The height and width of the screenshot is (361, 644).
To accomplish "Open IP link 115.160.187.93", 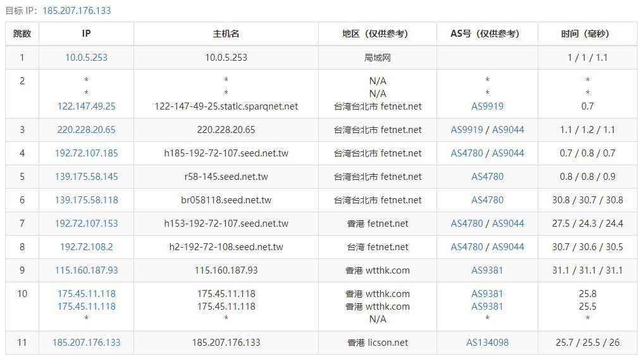I will pos(86,270).
